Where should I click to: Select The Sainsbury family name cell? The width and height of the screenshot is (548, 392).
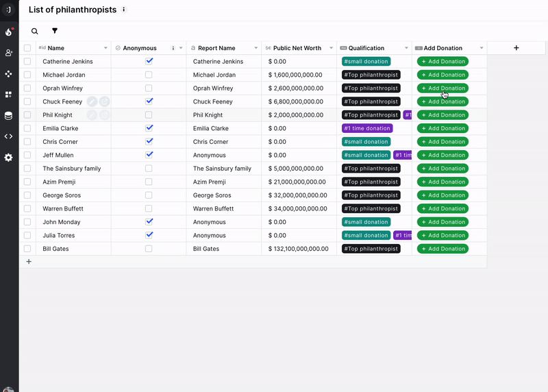point(73,169)
